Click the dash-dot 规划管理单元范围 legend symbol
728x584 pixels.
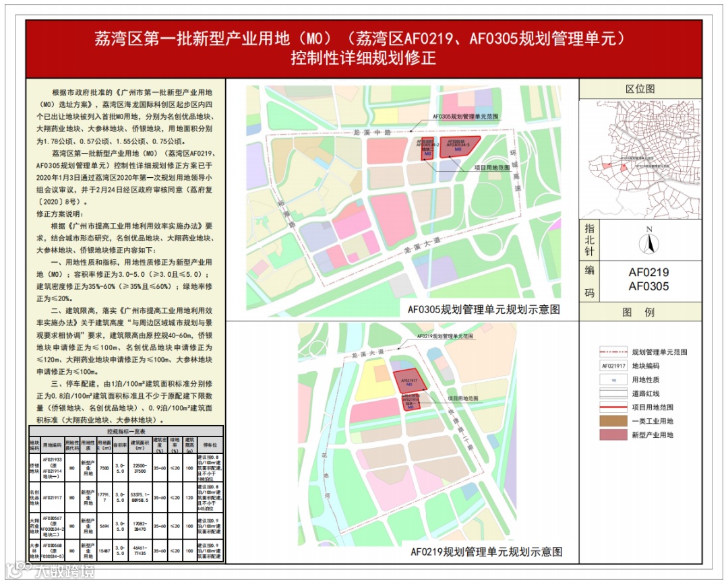tap(613, 352)
